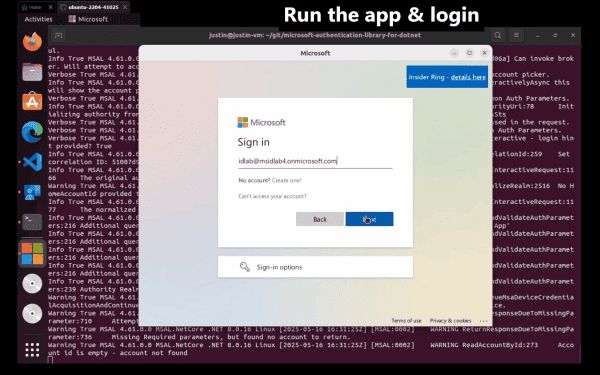The height and width of the screenshot is (375, 600).
Task: Open the Files manager in the dock
Action: click(x=32, y=72)
